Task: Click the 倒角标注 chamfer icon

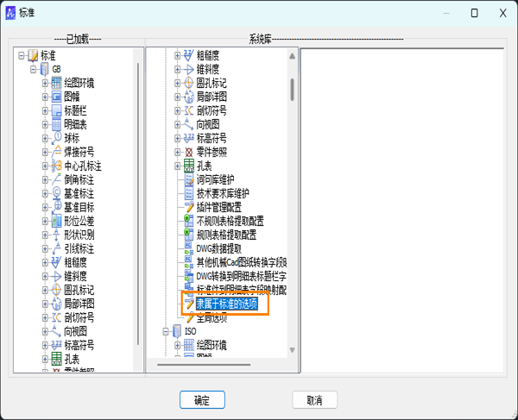Action: pos(56,179)
